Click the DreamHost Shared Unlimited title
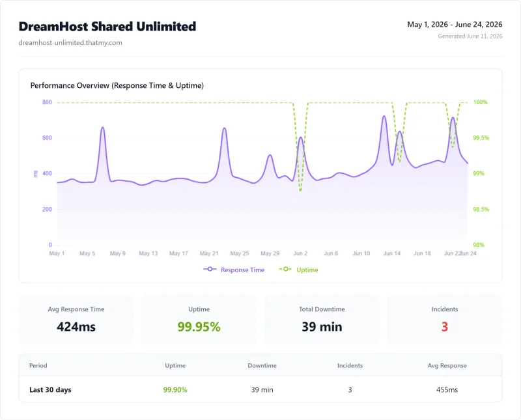Screen dimensions: 521x420 tap(107, 27)
